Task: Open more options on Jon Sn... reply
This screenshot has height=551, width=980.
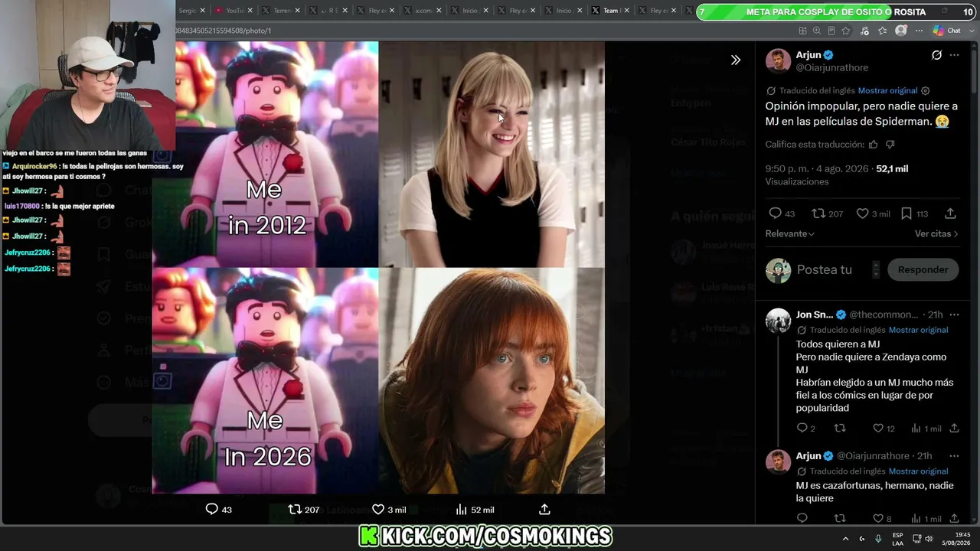Action: click(x=954, y=315)
